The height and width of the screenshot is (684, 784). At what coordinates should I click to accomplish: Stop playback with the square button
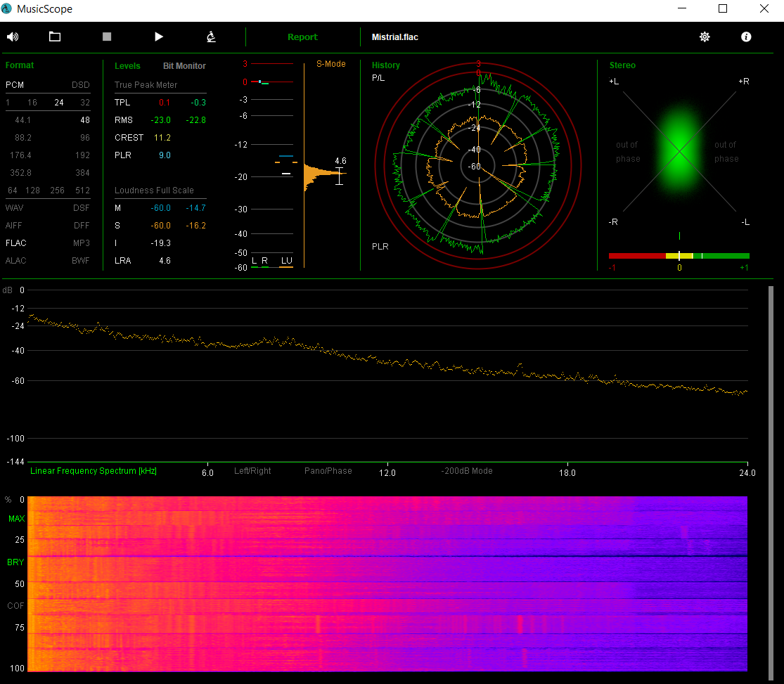click(106, 37)
